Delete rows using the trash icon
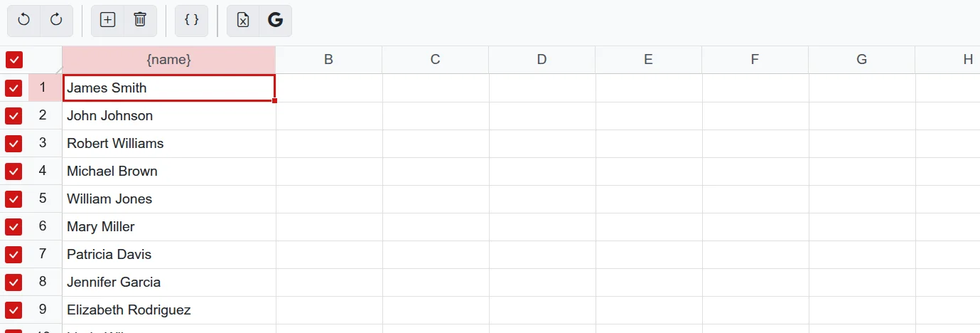This screenshot has width=980, height=333. pos(140,20)
